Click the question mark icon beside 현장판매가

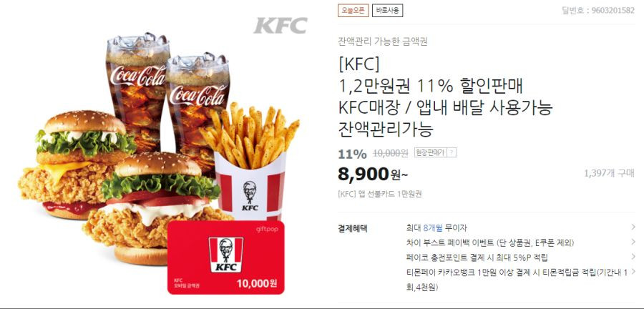(452, 153)
